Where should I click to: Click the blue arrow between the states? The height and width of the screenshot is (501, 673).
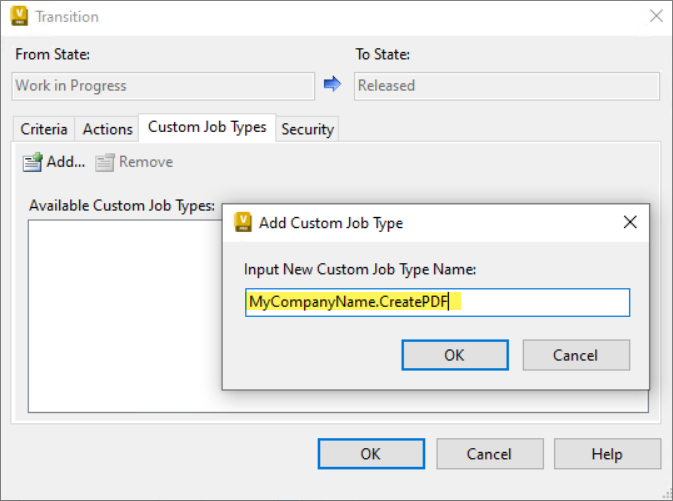tap(332, 84)
